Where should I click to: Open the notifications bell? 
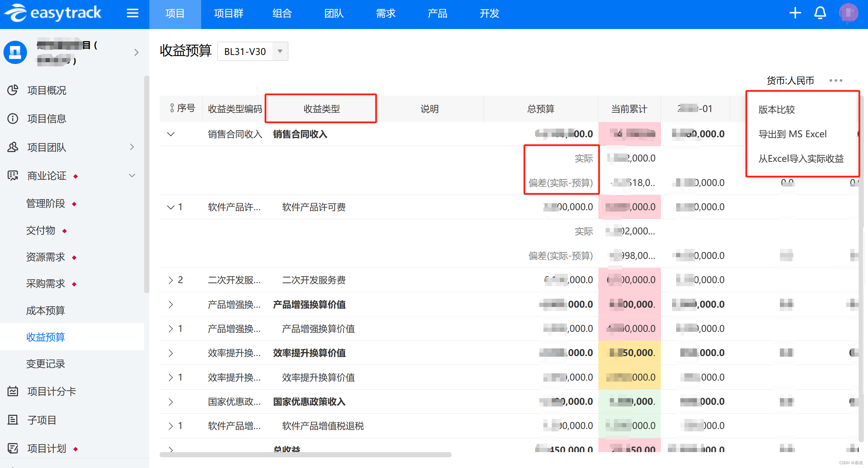(820, 13)
